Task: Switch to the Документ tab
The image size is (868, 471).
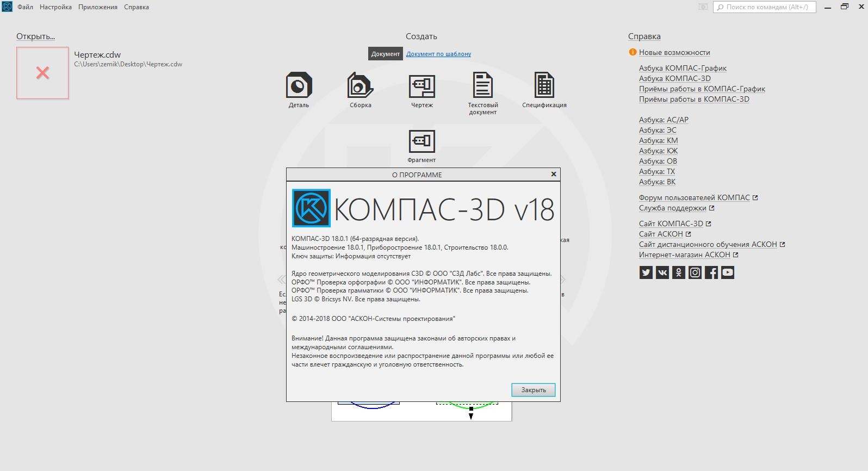Action: pyautogui.click(x=385, y=54)
